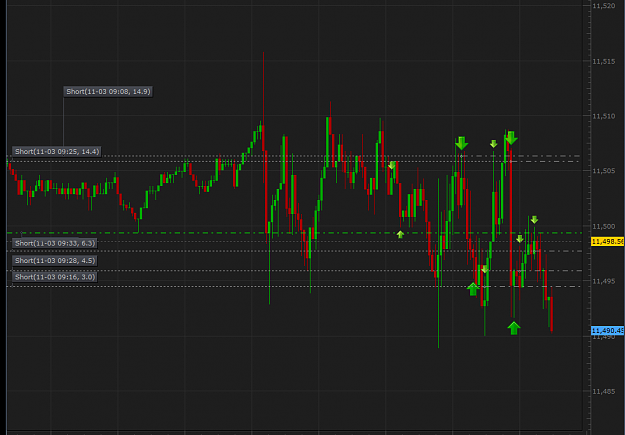Select the Short(11-03 09:08, 14.9) label
This screenshot has height=435, width=625.
(108, 92)
